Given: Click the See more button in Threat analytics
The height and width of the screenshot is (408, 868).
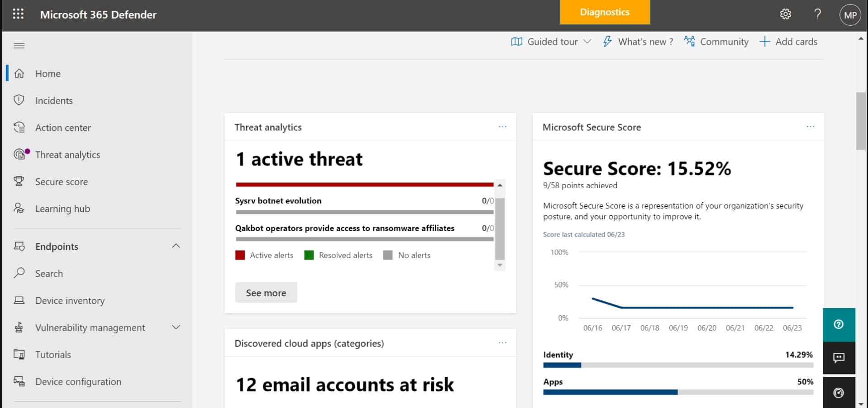Looking at the screenshot, I should pos(266,292).
